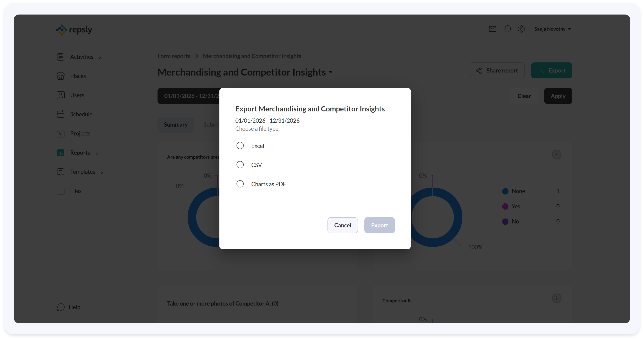Click the blue None legend swatch
The image size is (644, 340).
point(505,191)
